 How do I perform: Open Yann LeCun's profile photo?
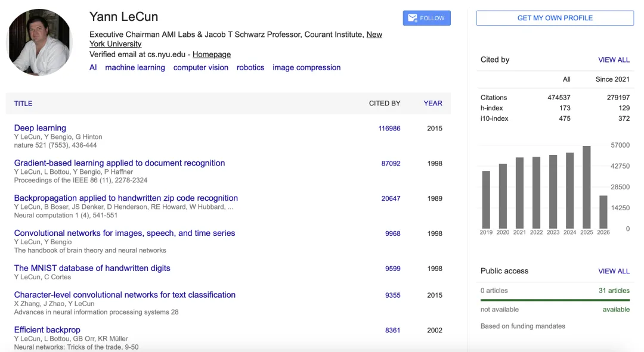click(x=39, y=42)
